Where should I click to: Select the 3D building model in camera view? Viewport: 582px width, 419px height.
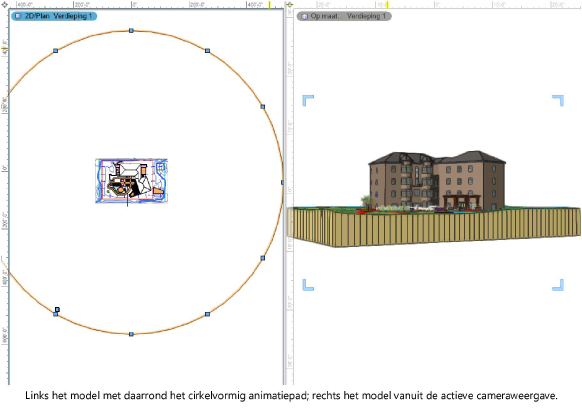pos(436,181)
